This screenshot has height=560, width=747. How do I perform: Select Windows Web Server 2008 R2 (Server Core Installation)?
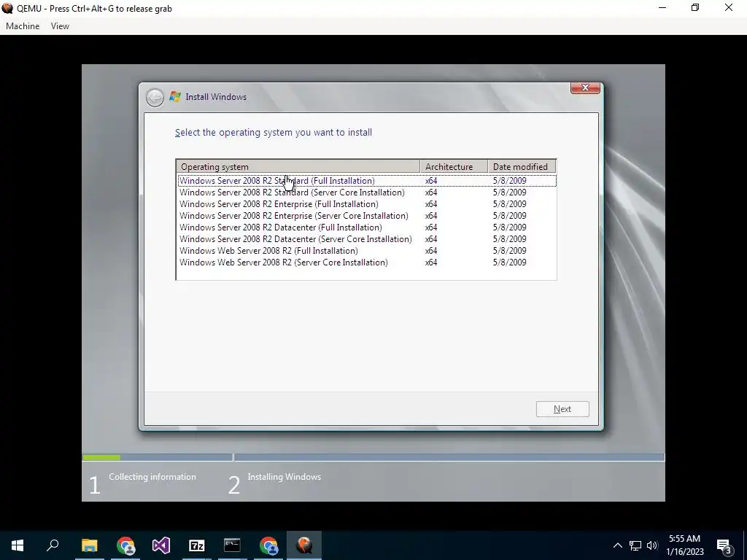pyautogui.click(x=367, y=262)
